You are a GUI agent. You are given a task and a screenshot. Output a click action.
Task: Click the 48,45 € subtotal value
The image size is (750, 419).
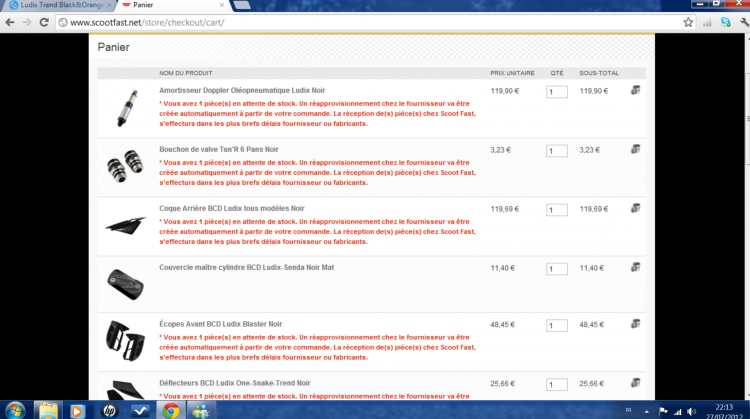click(592, 324)
